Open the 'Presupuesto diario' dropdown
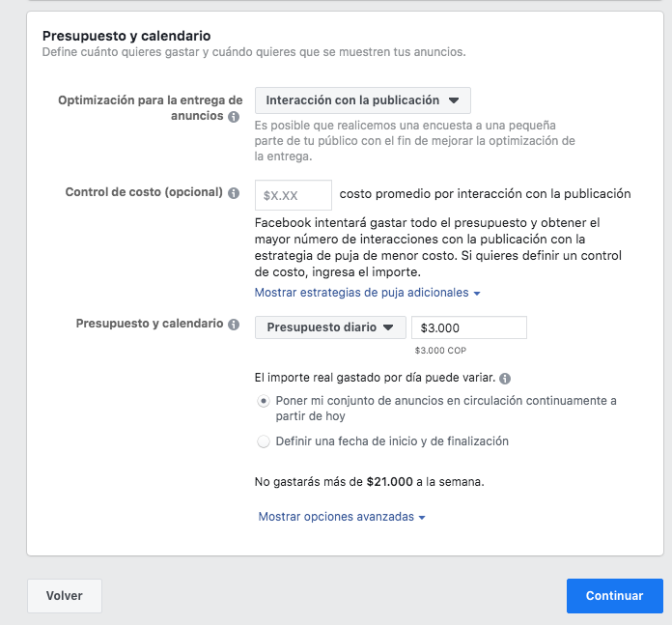672x625 pixels. (330, 327)
